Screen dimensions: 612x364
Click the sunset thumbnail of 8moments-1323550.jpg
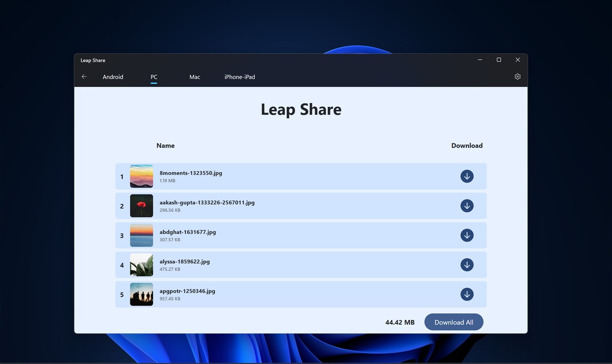(141, 176)
